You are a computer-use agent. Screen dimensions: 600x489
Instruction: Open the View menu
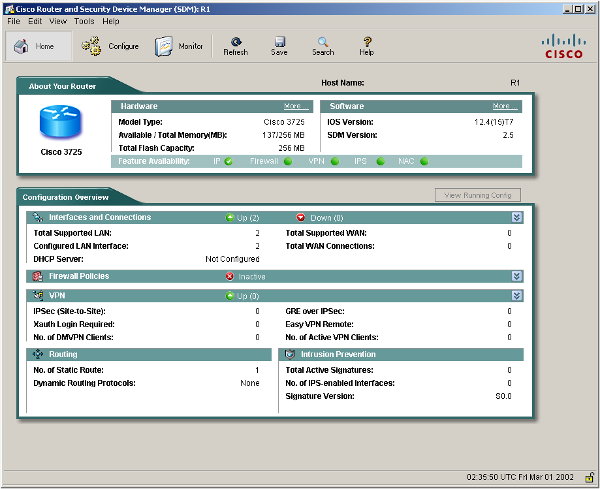click(x=58, y=21)
